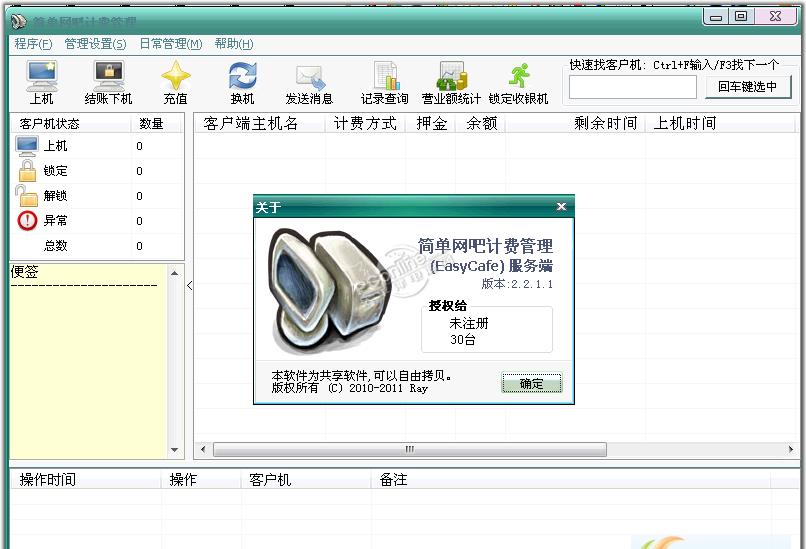
Task: Click the 便签 yellow note area
Action: [88, 361]
